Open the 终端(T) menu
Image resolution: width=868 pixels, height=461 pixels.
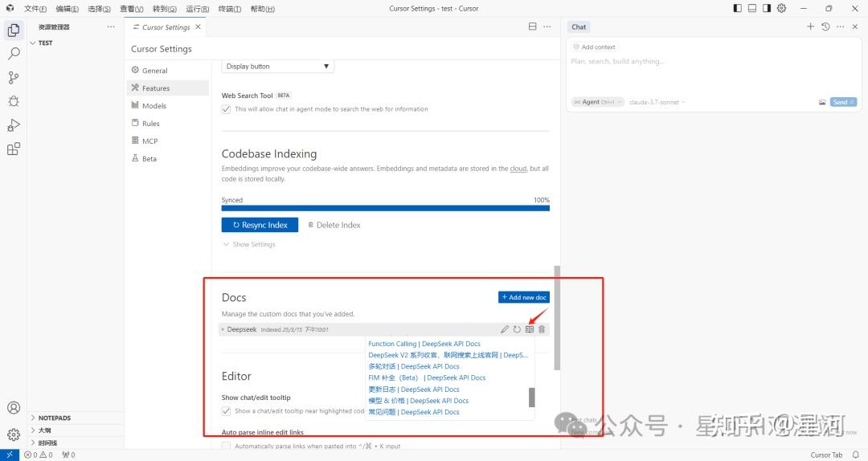tap(230, 9)
